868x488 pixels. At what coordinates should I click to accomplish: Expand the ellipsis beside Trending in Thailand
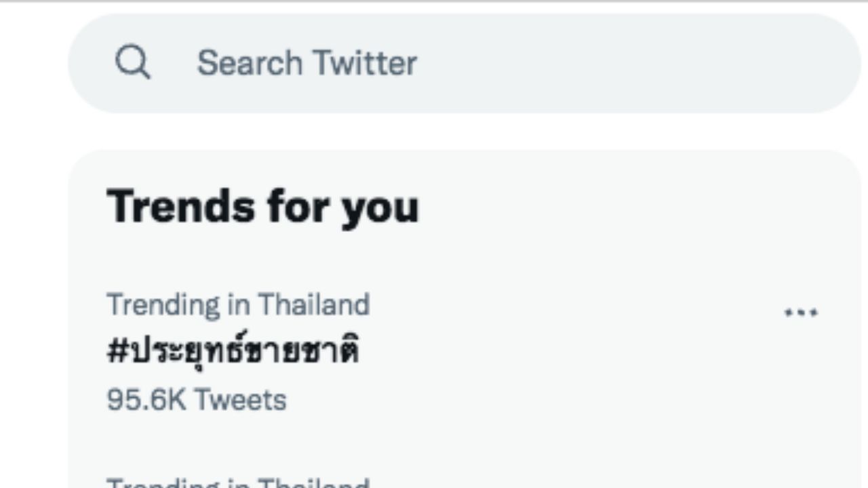tap(801, 313)
